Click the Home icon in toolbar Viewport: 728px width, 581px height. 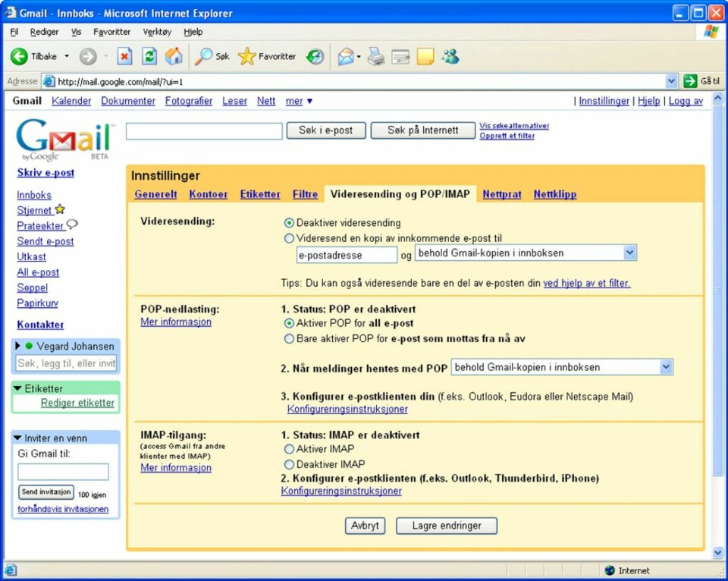174,57
